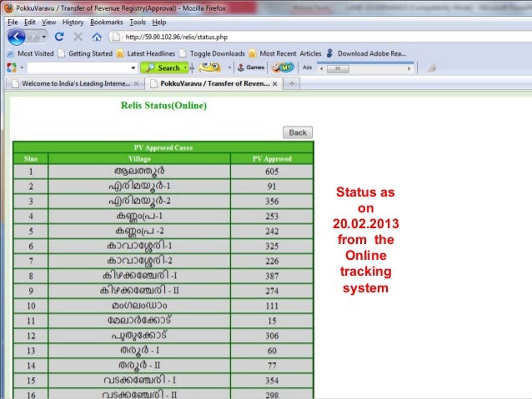Open the Getting Started bookmark
This screenshot has width=532, height=399.
tap(85, 53)
